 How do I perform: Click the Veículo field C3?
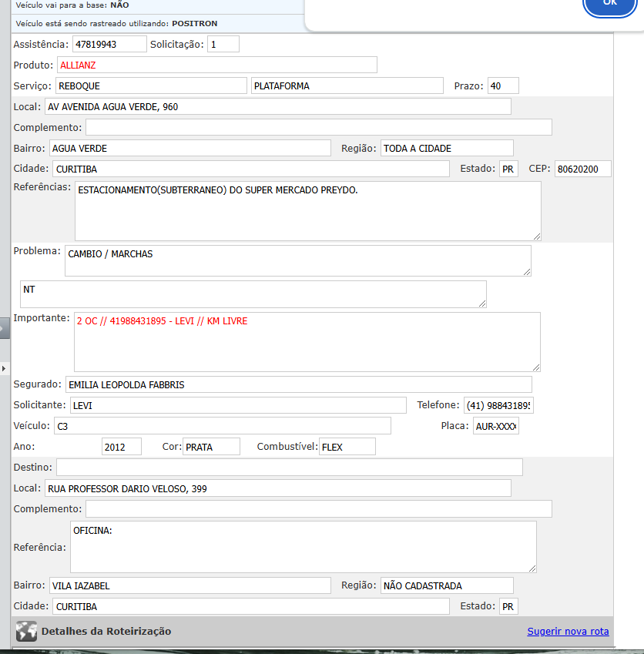223,426
